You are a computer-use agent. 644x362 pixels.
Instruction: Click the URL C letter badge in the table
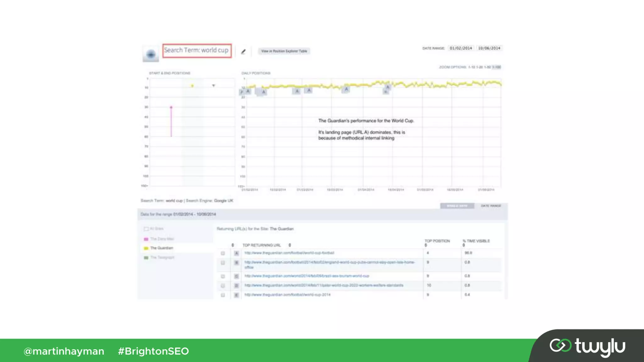236,276
